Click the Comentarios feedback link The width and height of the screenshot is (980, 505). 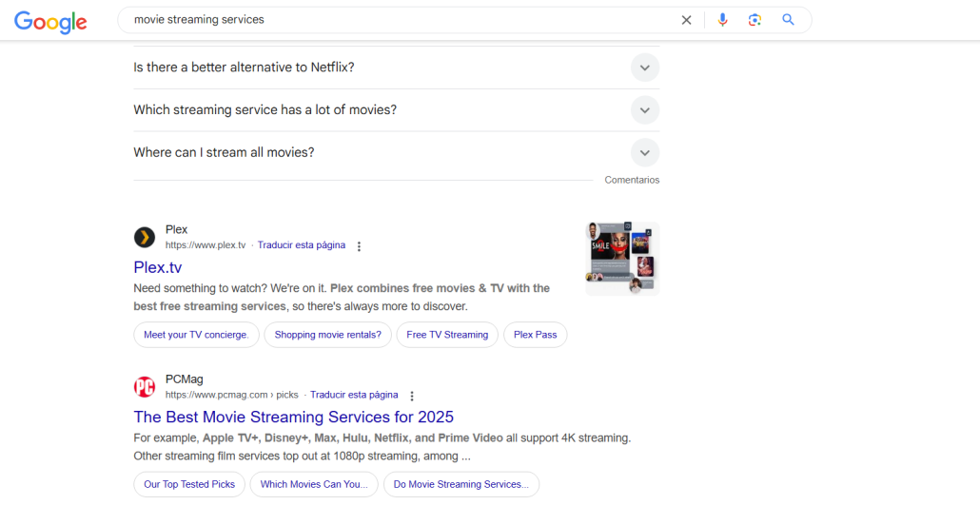tap(632, 180)
